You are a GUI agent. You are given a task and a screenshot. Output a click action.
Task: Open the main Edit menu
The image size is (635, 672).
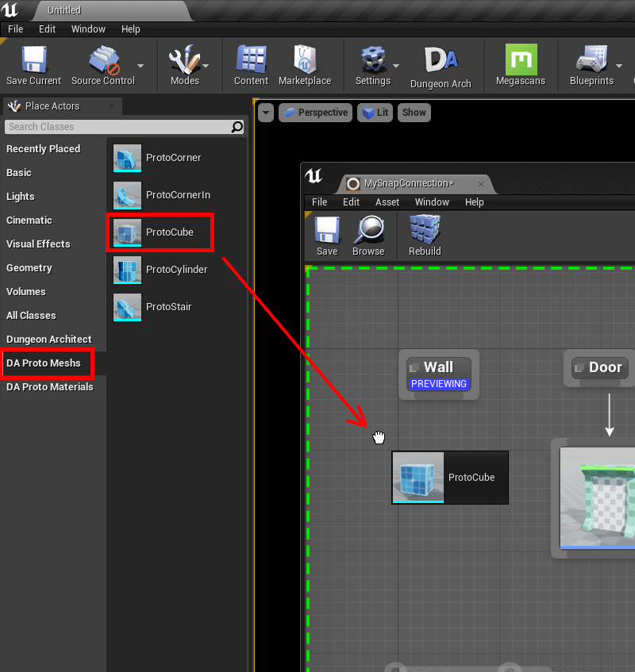click(47, 29)
